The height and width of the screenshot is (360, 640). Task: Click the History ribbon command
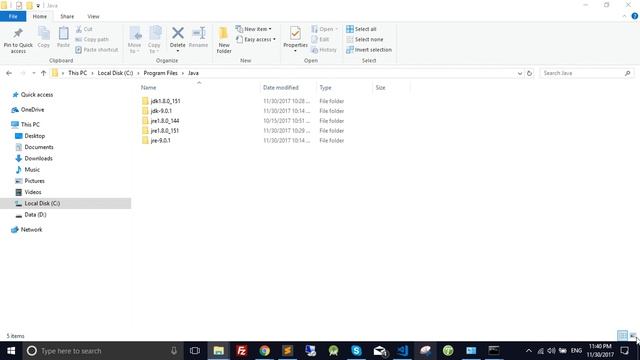tap(324, 50)
